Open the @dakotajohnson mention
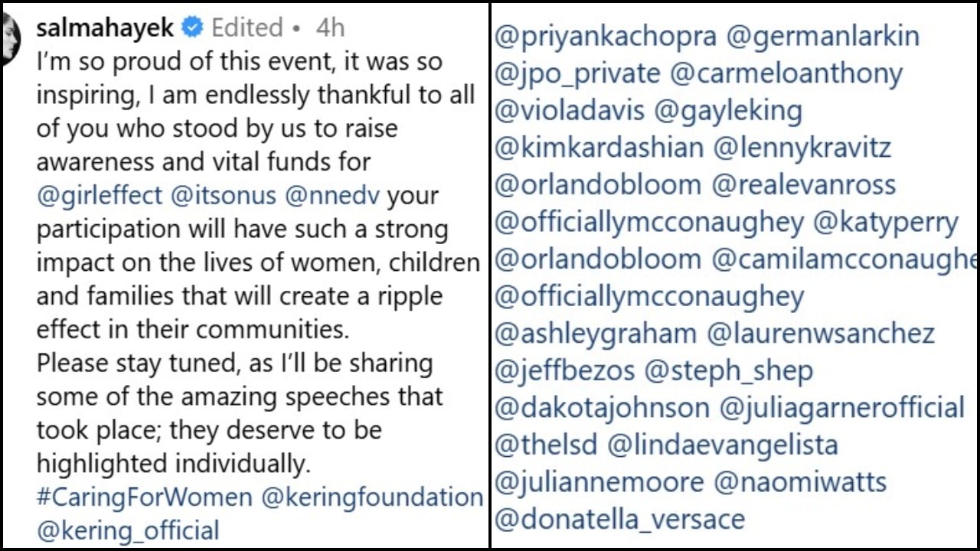The height and width of the screenshot is (551, 980). point(603,408)
